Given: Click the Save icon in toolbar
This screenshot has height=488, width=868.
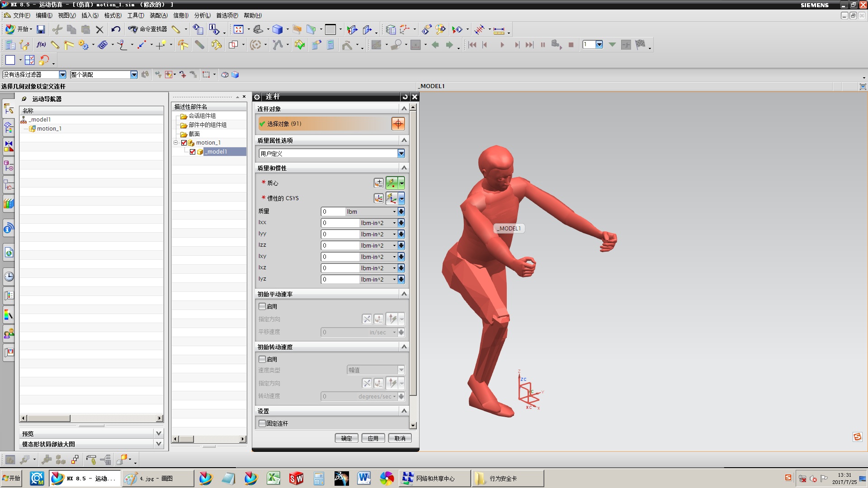Looking at the screenshot, I should (41, 30).
